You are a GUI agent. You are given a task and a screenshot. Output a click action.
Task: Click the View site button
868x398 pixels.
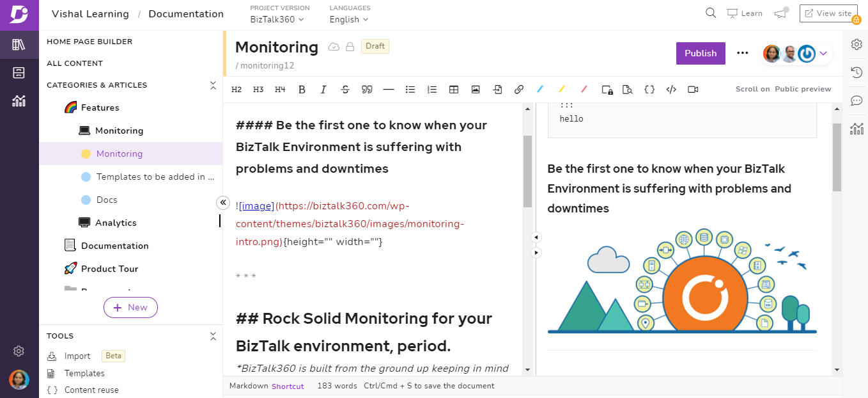(828, 13)
